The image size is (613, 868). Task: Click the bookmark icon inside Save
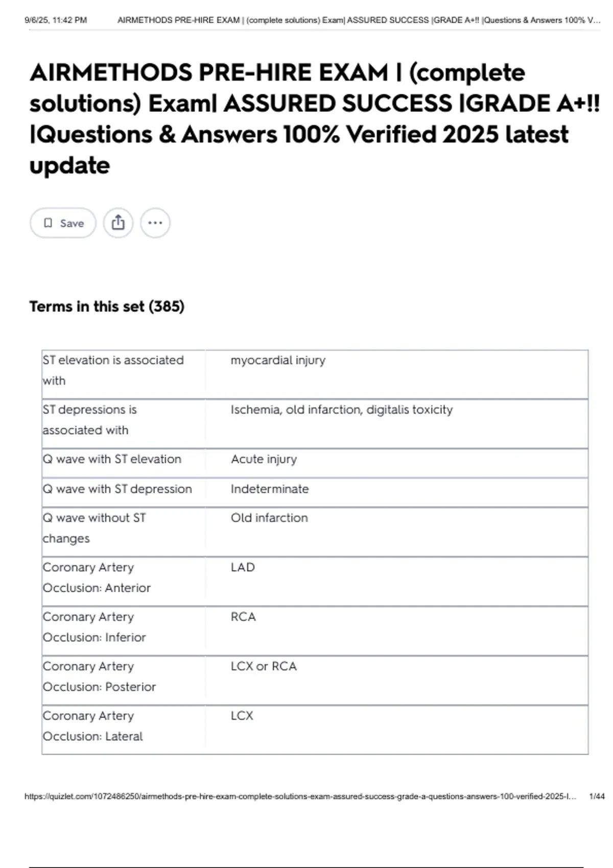click(x=48, y=223)
